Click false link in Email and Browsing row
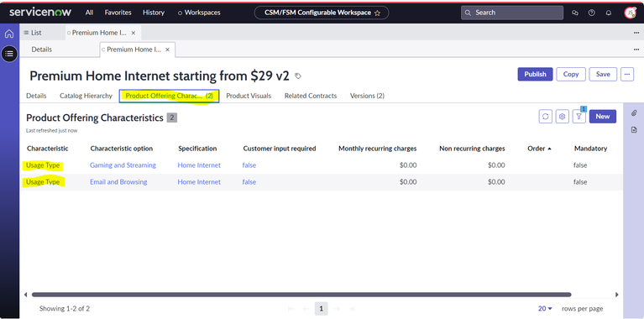The height and width of the screenshot is (319, 644). coord(249,182)
